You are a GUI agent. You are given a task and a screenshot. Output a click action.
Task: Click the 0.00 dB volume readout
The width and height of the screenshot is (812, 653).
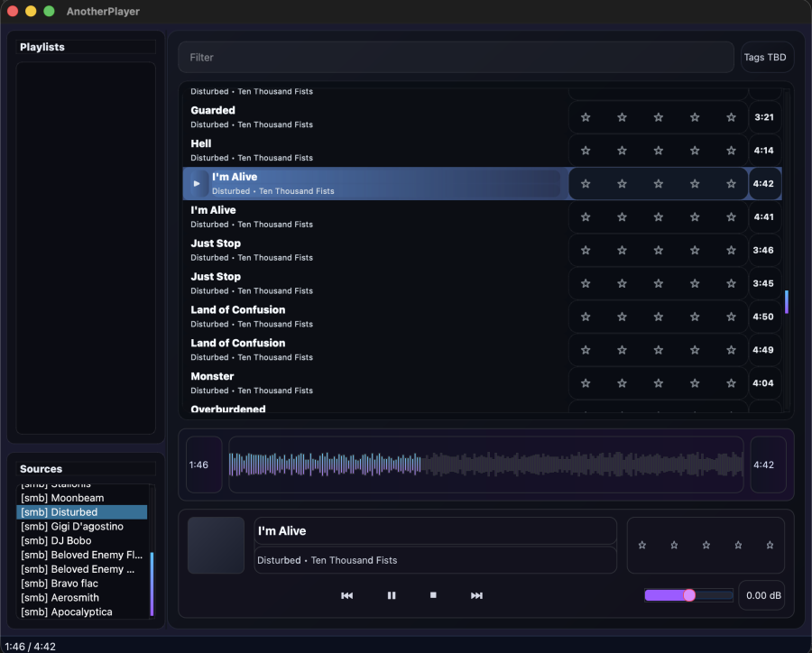[763, 595]
